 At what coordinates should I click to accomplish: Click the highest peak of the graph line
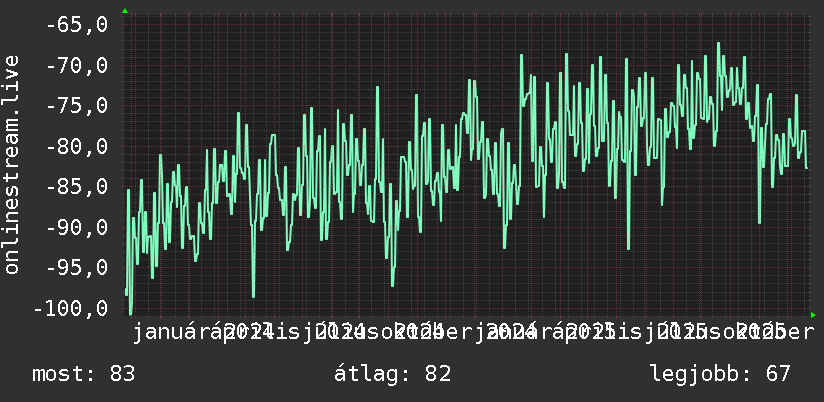click(x=718, y=43)
